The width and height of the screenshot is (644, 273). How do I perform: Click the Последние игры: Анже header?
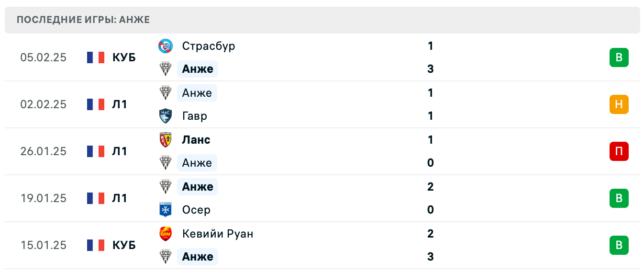tap(83, 20)
